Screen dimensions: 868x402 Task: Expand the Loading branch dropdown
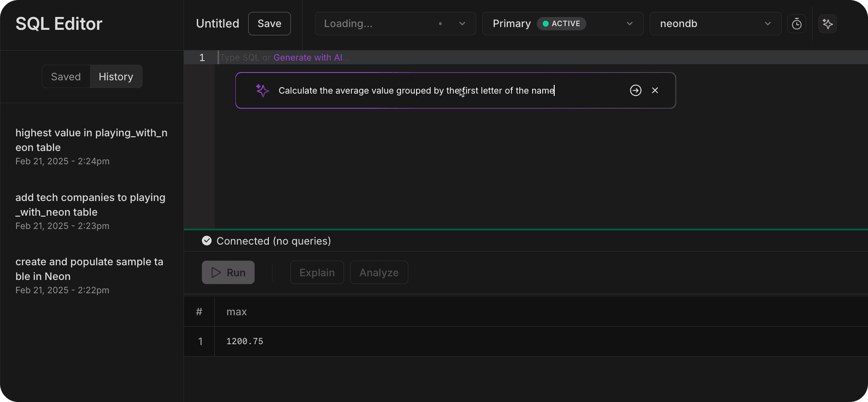[462, 24]
